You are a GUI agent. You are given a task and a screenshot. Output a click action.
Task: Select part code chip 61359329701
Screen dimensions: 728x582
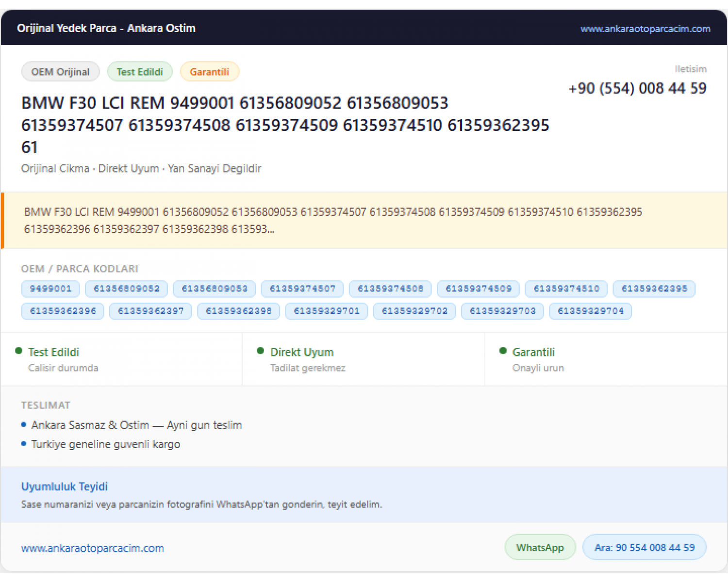327,311
